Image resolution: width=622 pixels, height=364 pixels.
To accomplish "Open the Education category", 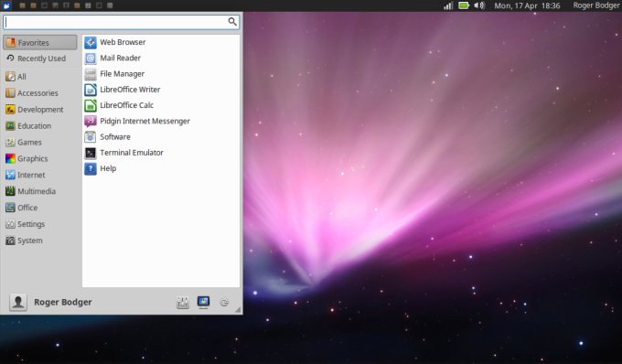I will (40, 125).
